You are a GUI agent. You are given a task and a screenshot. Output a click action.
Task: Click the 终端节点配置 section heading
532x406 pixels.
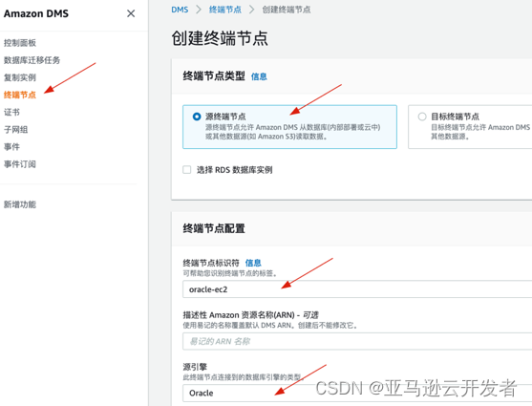click(214, 228)
